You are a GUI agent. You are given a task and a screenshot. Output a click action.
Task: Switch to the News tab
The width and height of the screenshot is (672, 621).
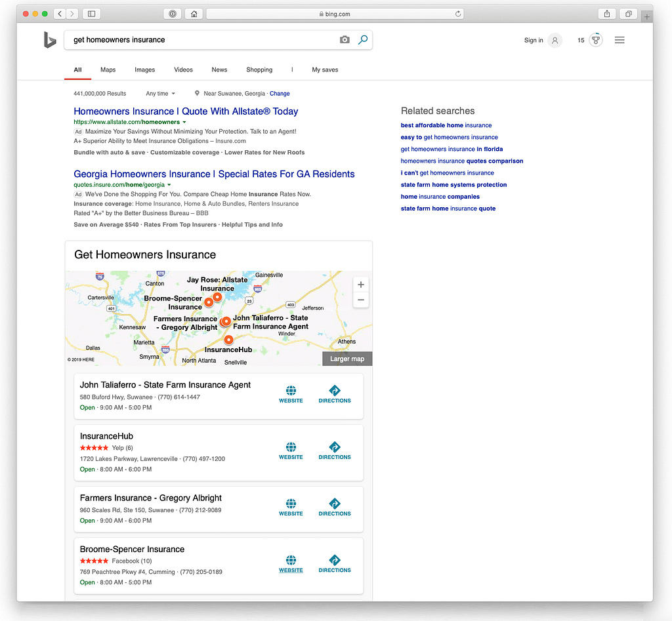tap(219, 70)
